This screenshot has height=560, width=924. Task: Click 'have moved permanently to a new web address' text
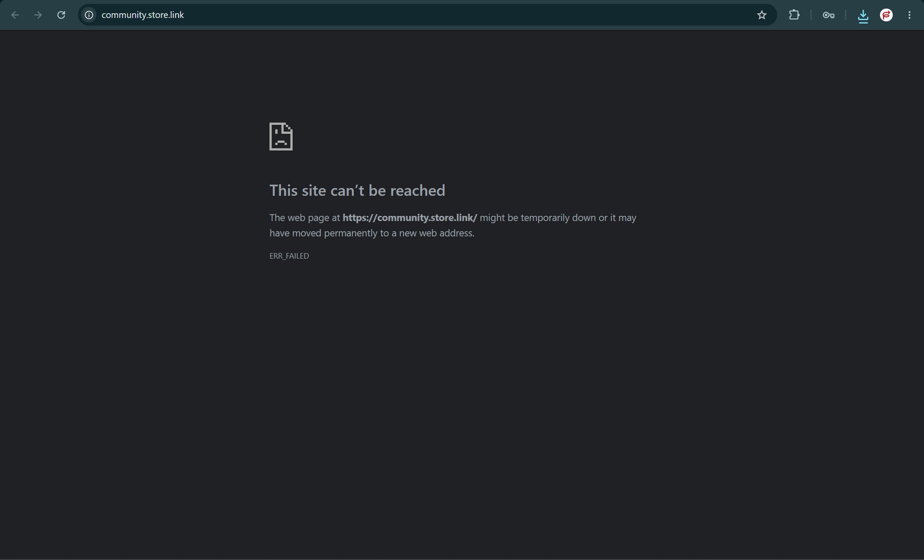point(372,233)
